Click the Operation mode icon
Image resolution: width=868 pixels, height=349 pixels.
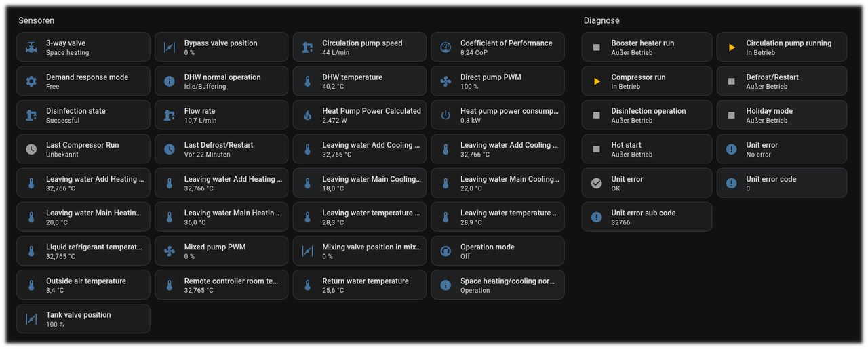[x=446, y=251]
